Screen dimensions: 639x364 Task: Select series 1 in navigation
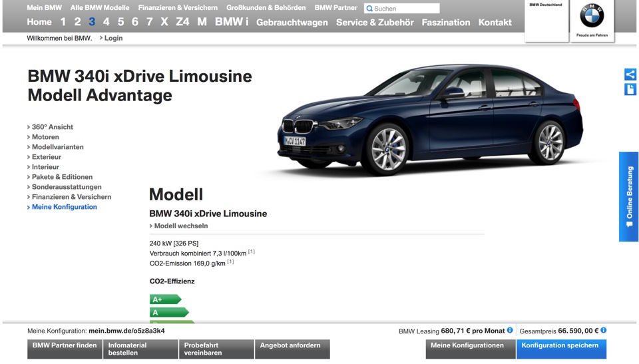(x=63, y=22)
